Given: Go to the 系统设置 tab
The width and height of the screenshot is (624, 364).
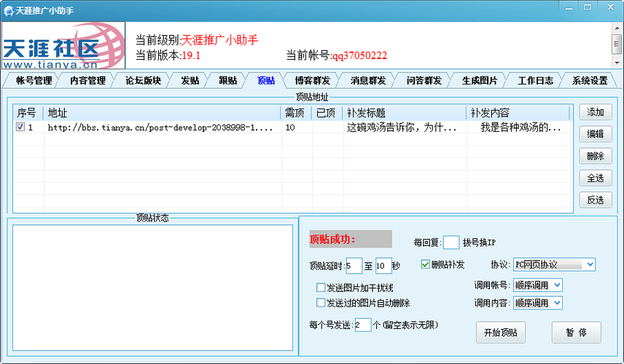Looking at the screenshot, I should tap(589, 81).
